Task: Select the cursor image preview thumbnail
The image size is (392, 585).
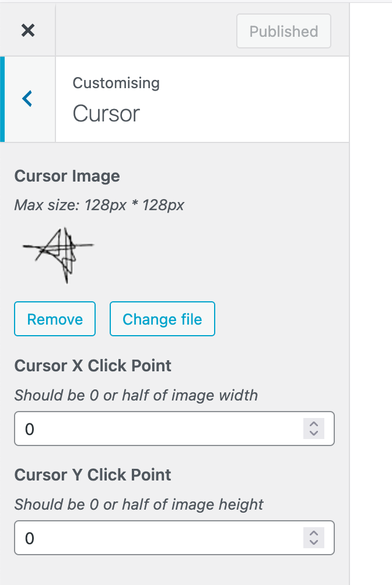Action: pyautogui.click(x=58, y=255)
